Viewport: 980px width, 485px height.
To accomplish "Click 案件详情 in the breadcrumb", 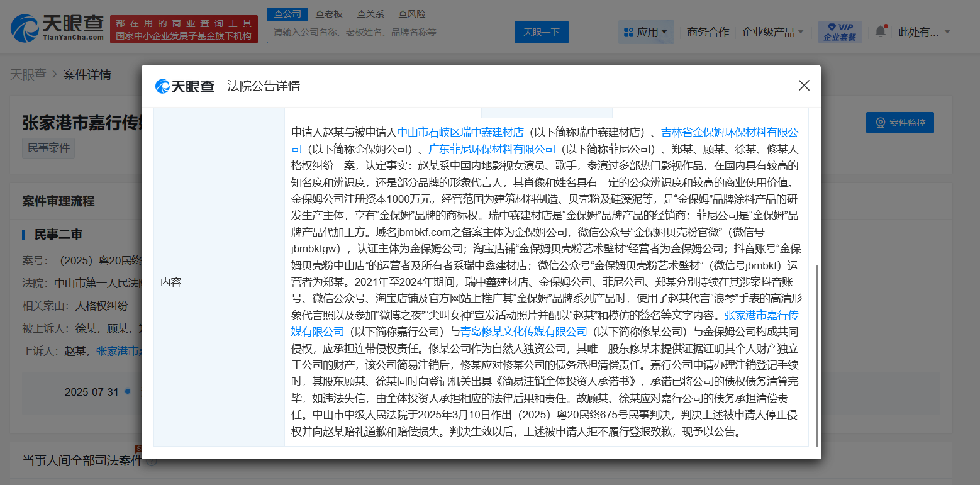I will tap(87, 74).
